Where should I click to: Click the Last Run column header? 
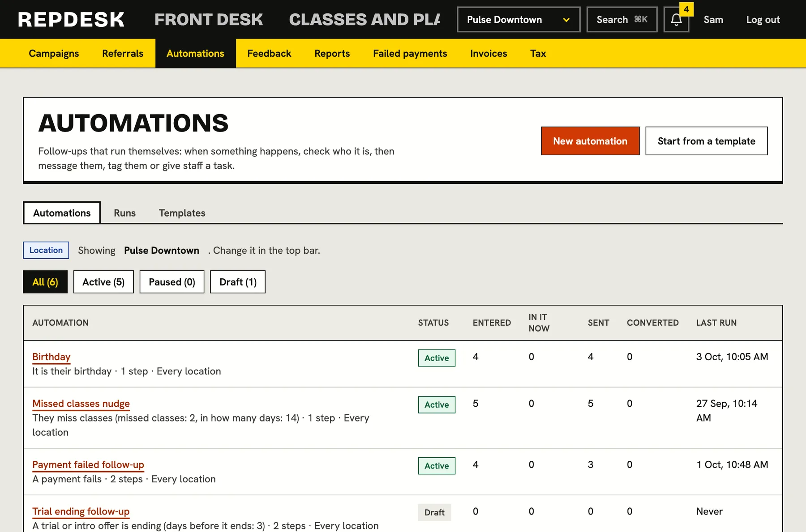pos(716,323)
